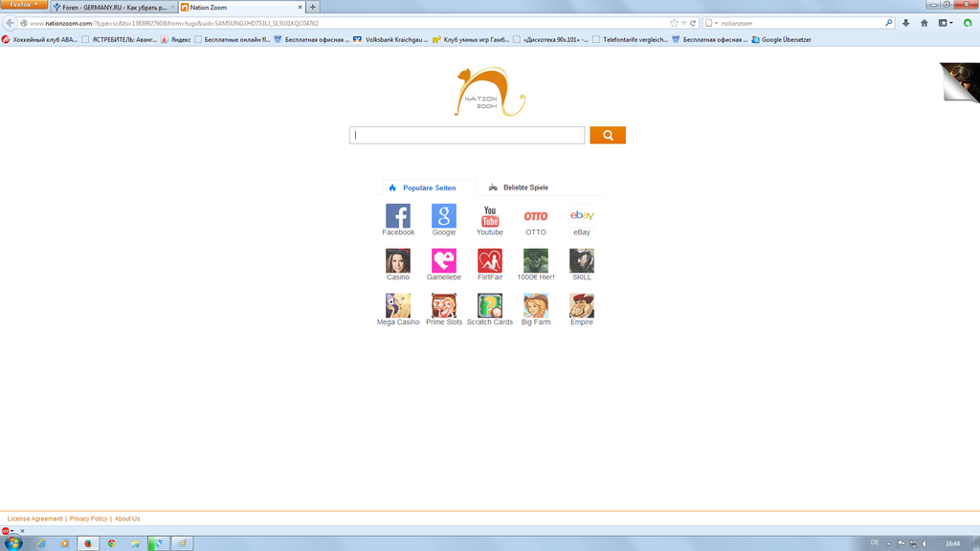Image resolution: width=980 pixels, height=551 pixels.
Task: Open the Privacy Policy link
Action: [x=88, y=518]
